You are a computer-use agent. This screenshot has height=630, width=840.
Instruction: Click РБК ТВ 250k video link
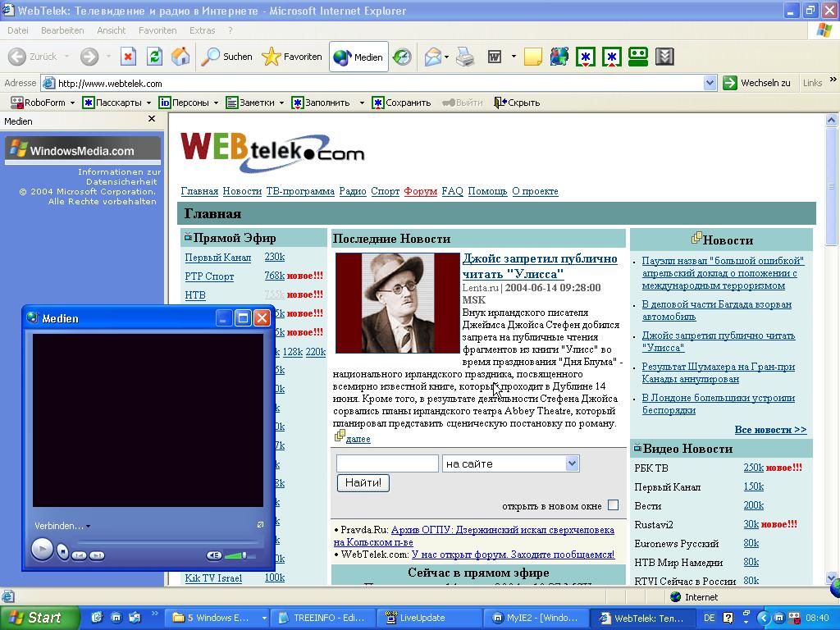coord(753,467)
